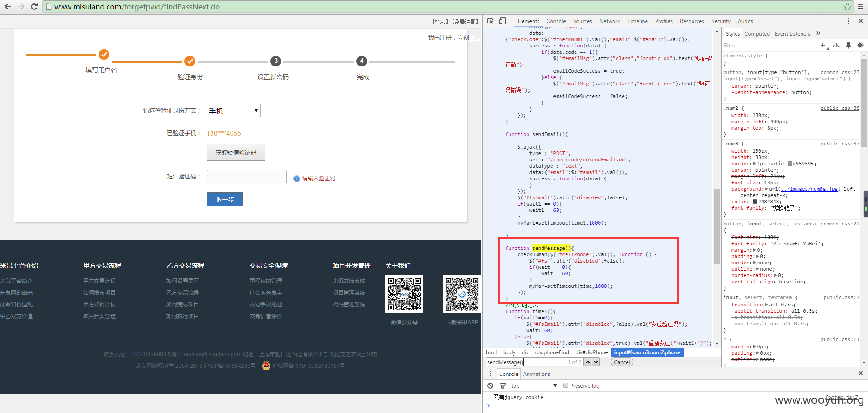
Task: Click the #484848 color swatch
Action: click(755, 202)
